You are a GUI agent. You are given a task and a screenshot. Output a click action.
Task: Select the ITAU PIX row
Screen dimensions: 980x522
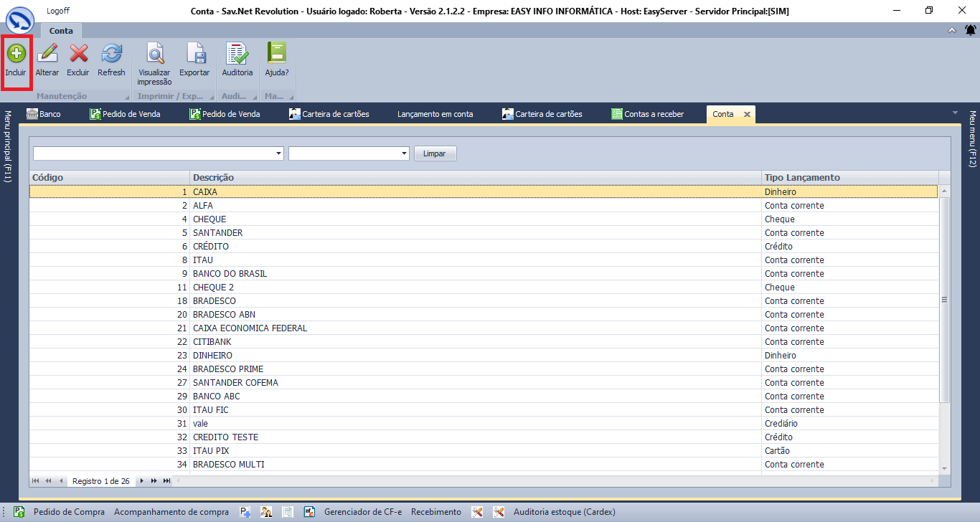pyautogui.click(x=484, y=450)
